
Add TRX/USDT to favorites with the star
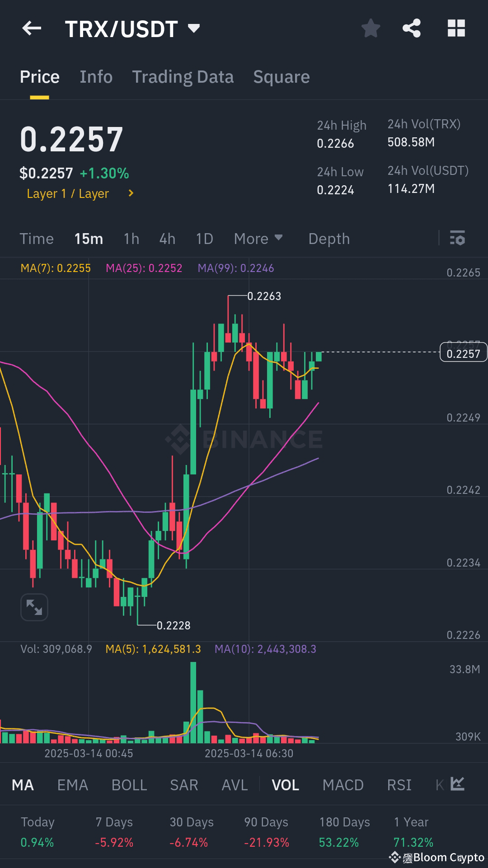(x=371, y=28)
